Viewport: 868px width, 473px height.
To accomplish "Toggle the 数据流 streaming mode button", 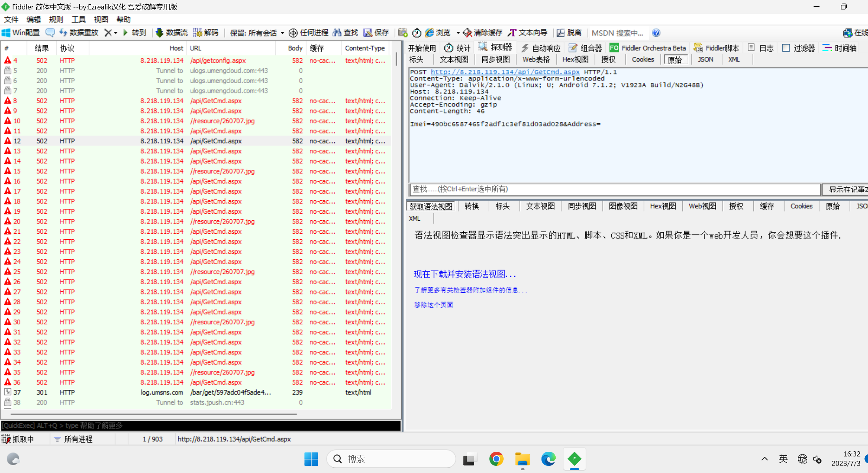I will click(172, 33).
